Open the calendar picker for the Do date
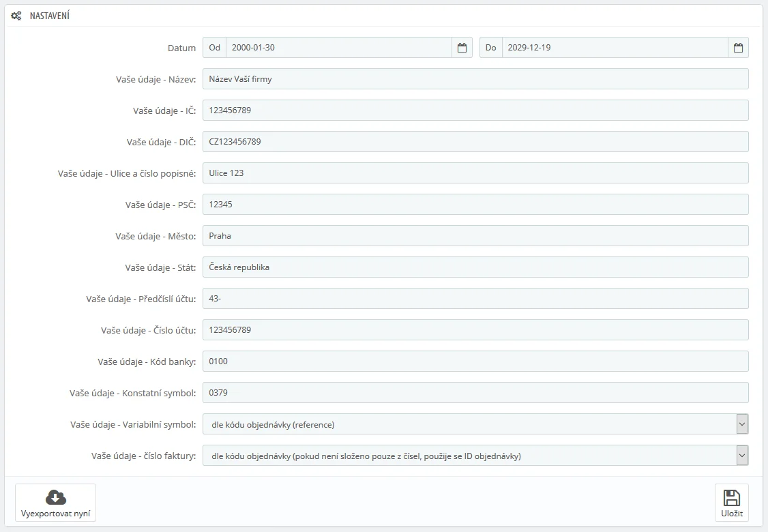Screen dimensions: 768x532 [738, 48]
